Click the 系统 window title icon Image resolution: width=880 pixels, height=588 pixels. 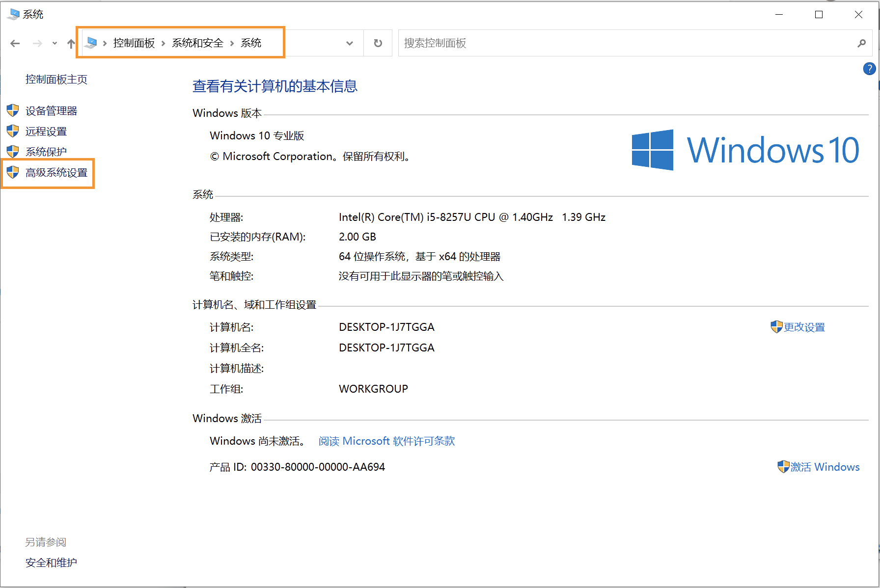[x=14, y=14]
